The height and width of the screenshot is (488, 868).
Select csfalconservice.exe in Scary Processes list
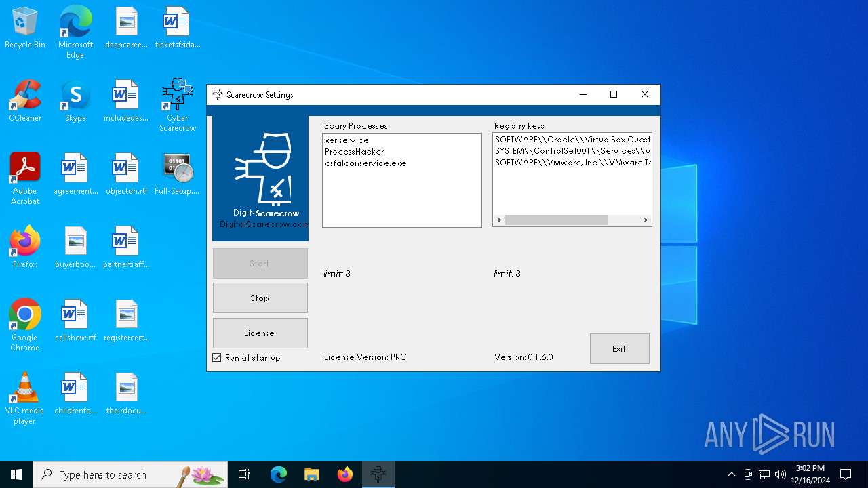click(x=401, y=163)
